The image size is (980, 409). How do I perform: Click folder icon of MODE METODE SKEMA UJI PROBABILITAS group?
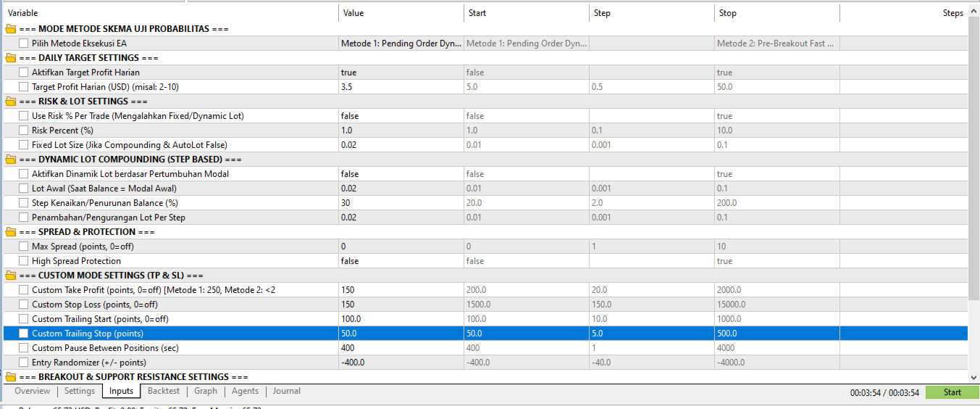[x=10, y=29]
